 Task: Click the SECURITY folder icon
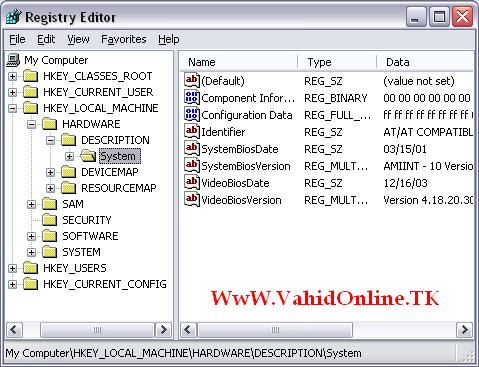[50, 220]
